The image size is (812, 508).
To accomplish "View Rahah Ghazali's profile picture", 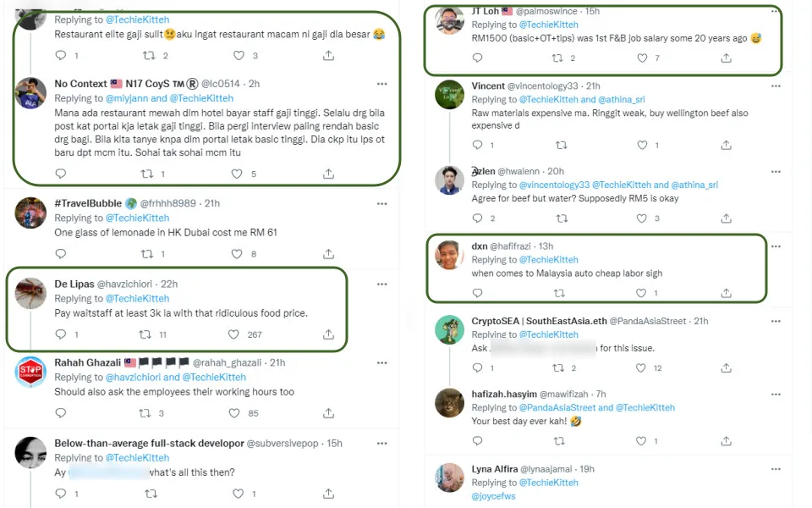I will tap(30, 373).
